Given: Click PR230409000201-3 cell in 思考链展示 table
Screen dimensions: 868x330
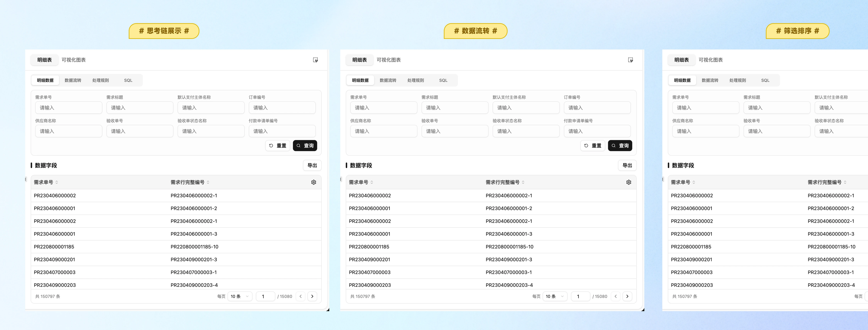Looking at the screenshot, I should pos(194,260).
